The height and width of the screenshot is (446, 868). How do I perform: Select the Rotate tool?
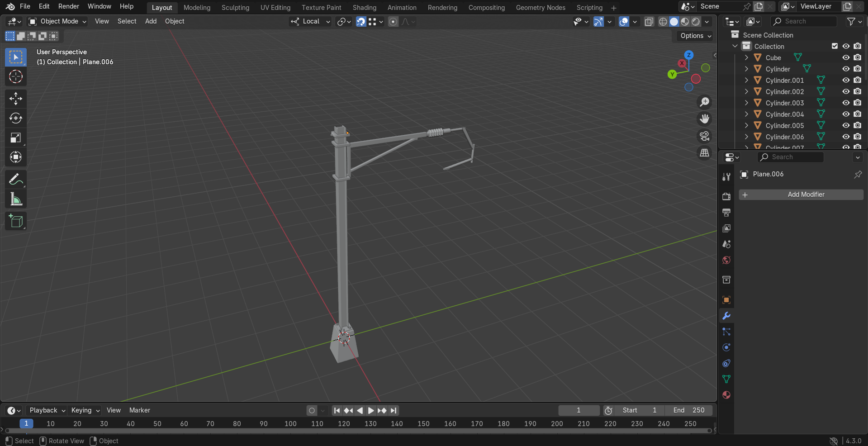(16, 118)
